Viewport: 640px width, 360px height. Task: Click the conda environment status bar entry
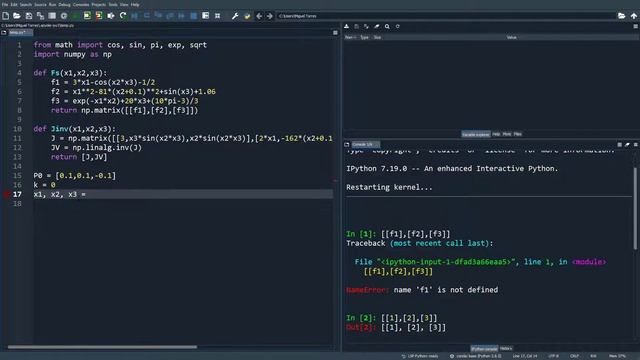click(x=476, y=356)
